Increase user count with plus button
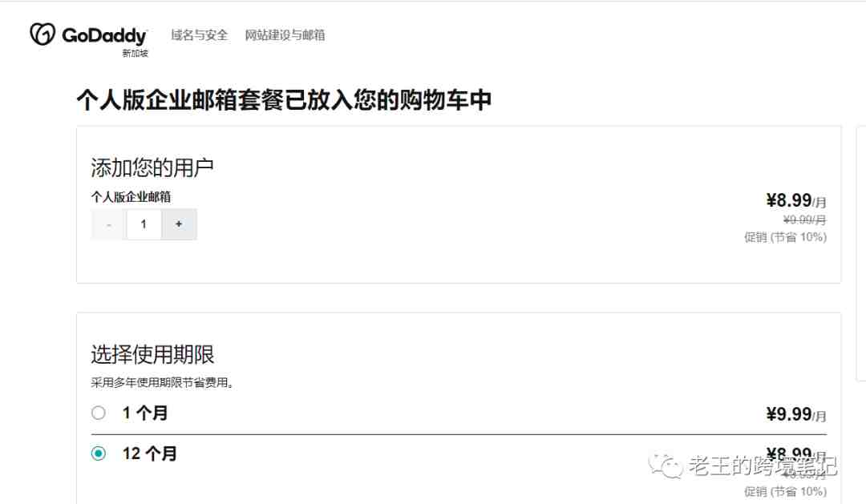This screenshot has width=866, height=504. pyautogui.click(x=179, y=224)
